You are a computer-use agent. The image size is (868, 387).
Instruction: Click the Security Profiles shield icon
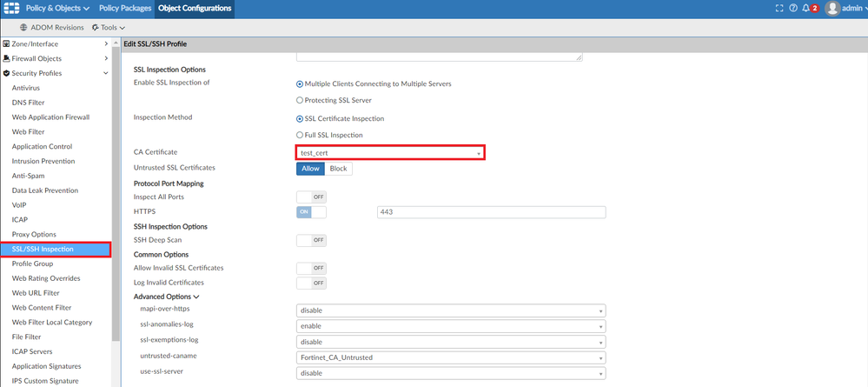click(x=6, y=73)
